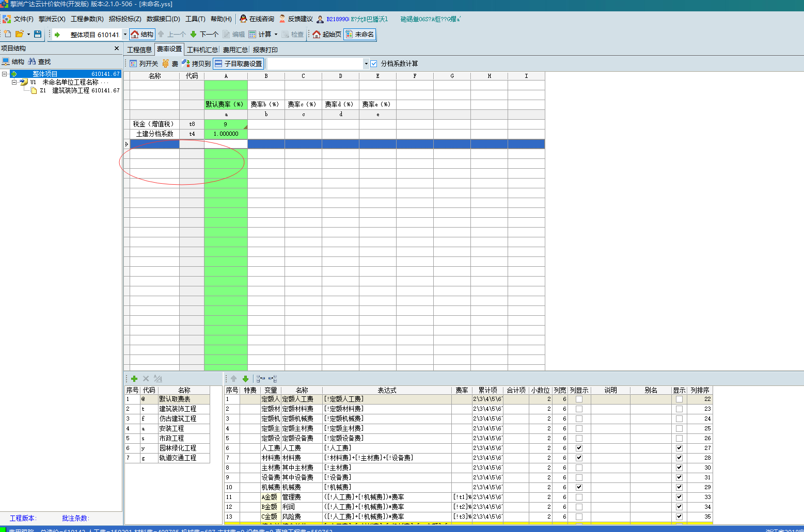Open the 数据接口(D) menu
Viewport: 804px width, 532px height.
(x=163, y=19)
